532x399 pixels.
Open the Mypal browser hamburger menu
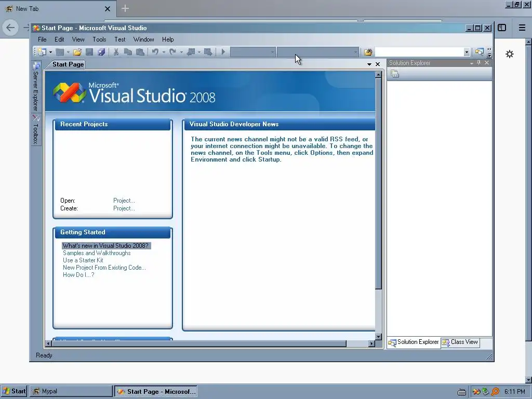tap(522, 28)
